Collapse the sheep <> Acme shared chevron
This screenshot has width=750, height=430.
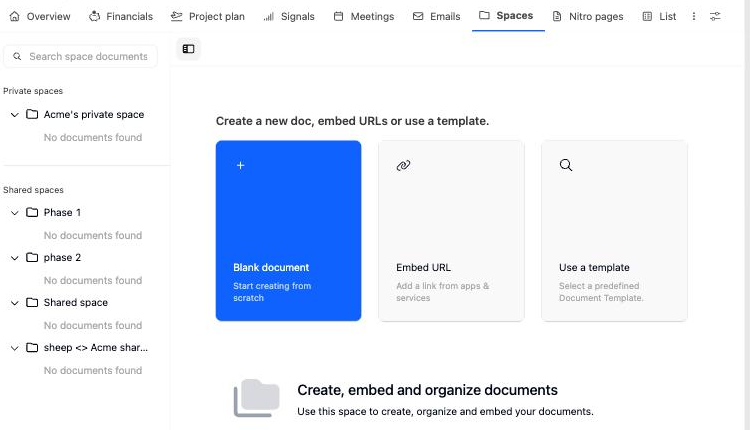click(x=15, y=348)
